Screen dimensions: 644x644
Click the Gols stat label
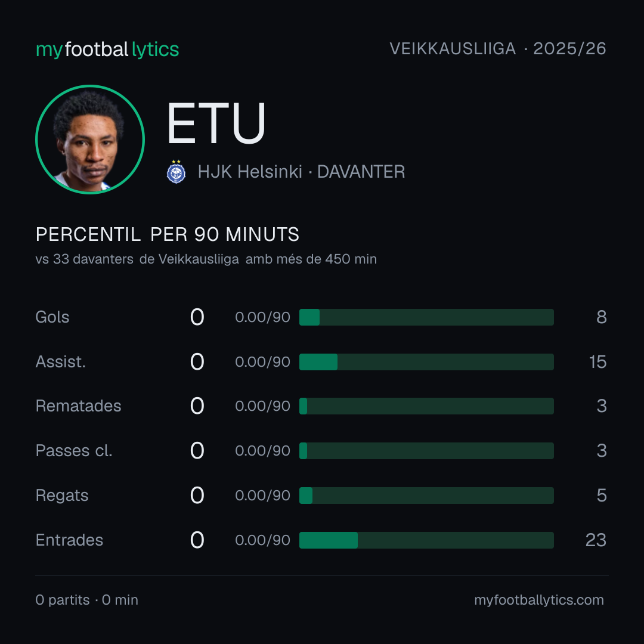coord(52,317)
